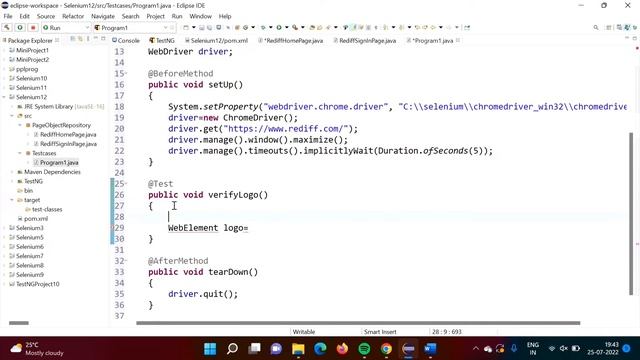
Task: Open the Windows Start menu
Action: [x=210, y=349]
